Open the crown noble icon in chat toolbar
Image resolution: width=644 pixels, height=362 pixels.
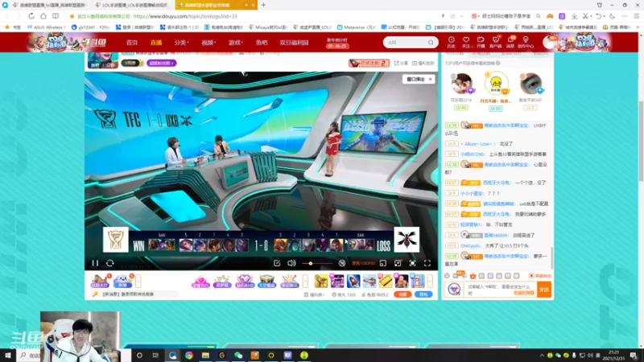click(x=473, y=276)
